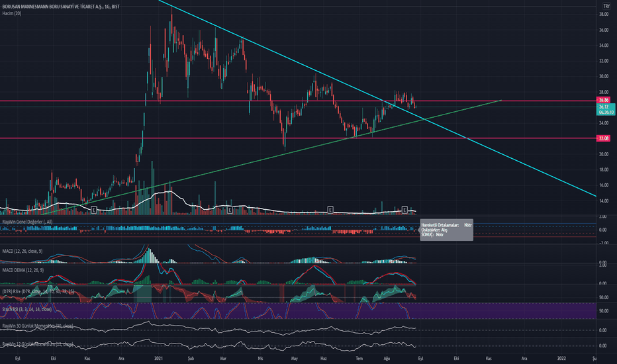The image size is (617, 364).
Task: Click the 20.00 price axis label
Action: coord(604,154)
